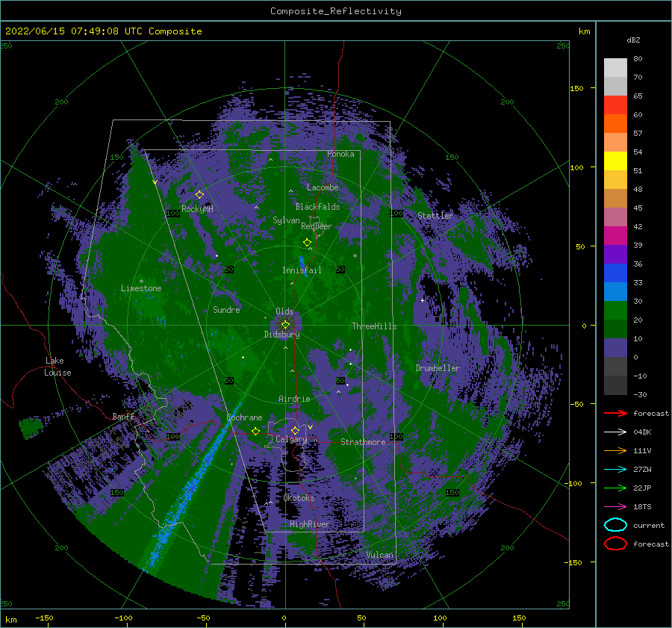This screenshot has height=628, width=672.
Task: Click the Cochrane town label
Action: (244, 417)
